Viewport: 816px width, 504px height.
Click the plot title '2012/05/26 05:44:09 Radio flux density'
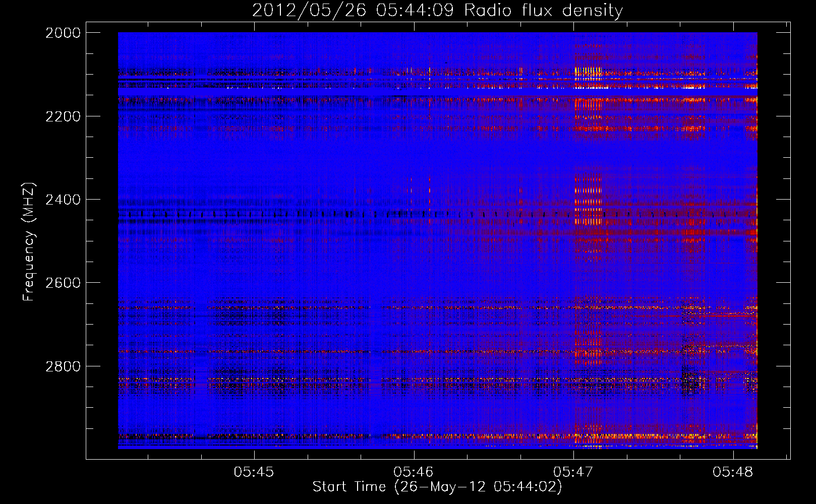click(437, 10)
